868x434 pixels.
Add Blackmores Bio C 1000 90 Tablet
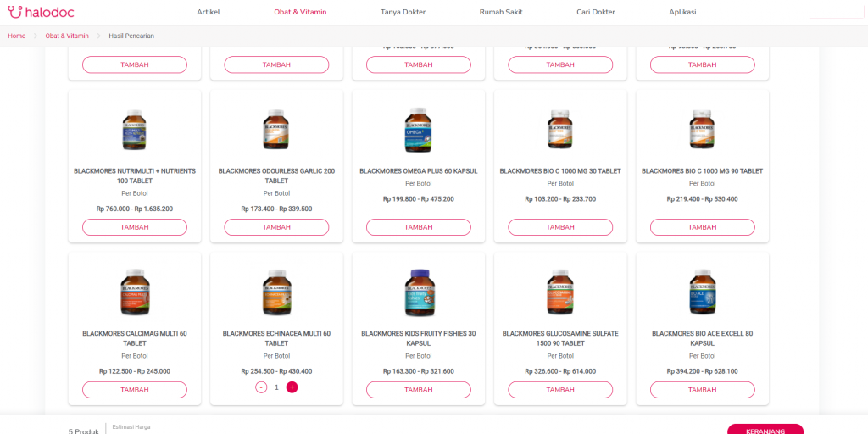pyautogui.click(x=702, y=227)
